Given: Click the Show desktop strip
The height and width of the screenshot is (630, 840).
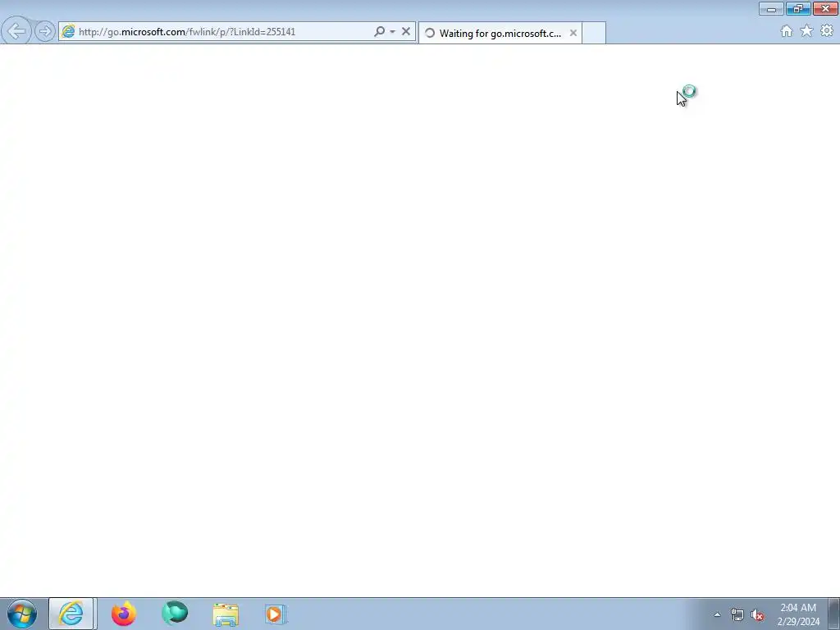Looking at the screenshot, I should (x=834, y=614).
